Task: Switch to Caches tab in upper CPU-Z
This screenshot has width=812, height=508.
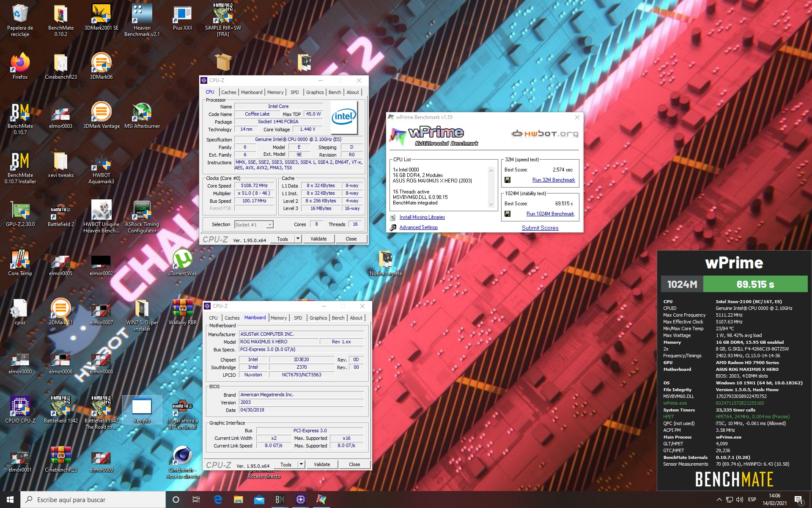Action: (228, 92)
